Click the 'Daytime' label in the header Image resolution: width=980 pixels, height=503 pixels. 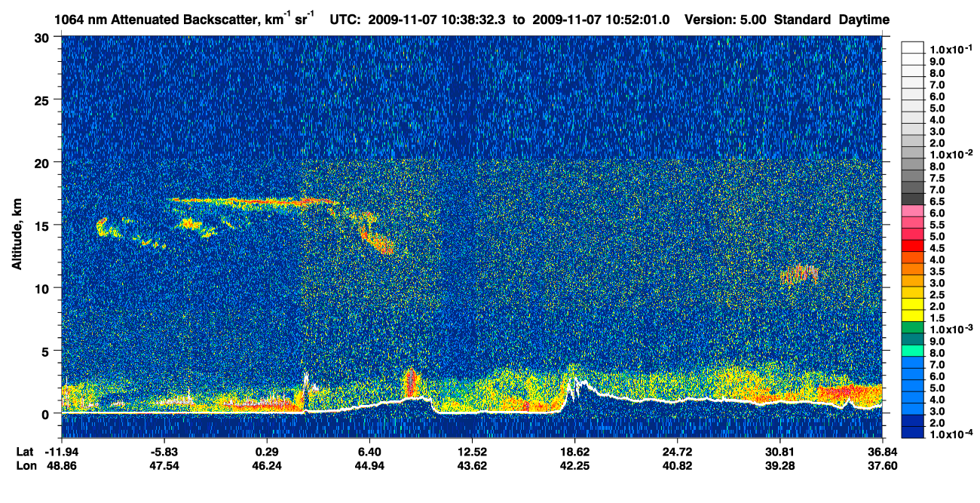click(x=864, y=20)
